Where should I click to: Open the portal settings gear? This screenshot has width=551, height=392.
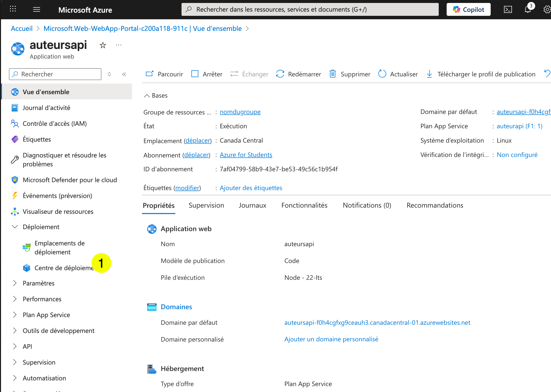tap(547, 9)
